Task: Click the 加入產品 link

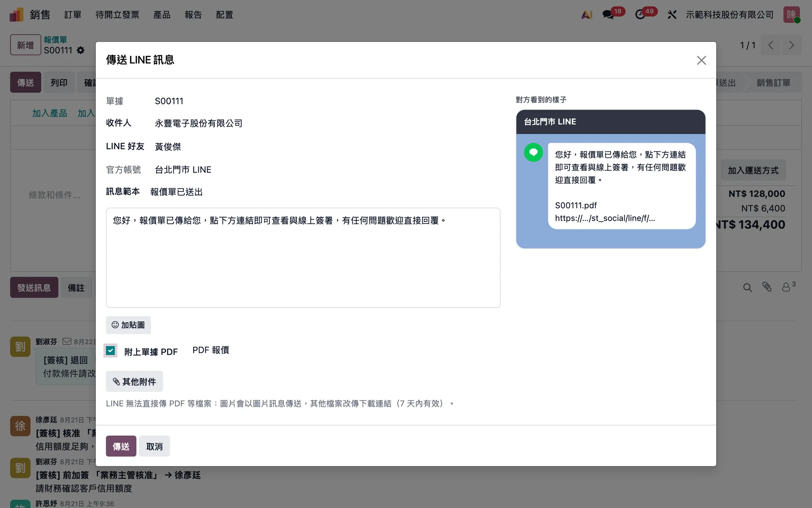Action: point(50,113)
